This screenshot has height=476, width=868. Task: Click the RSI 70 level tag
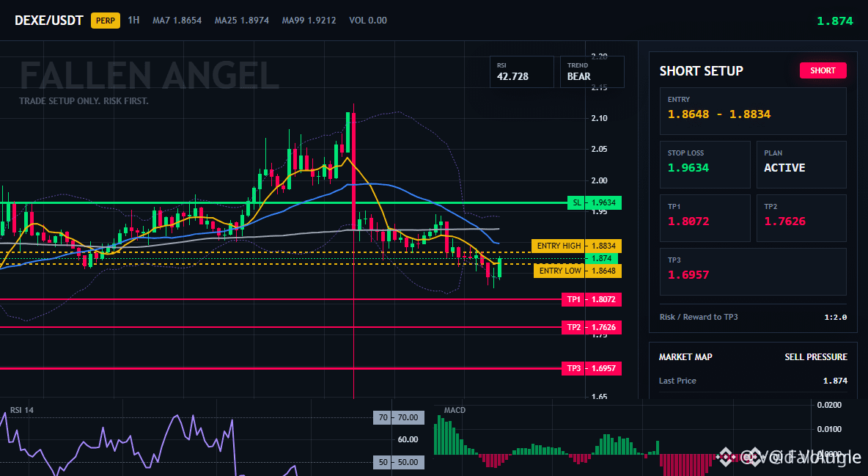coord(399,417)
